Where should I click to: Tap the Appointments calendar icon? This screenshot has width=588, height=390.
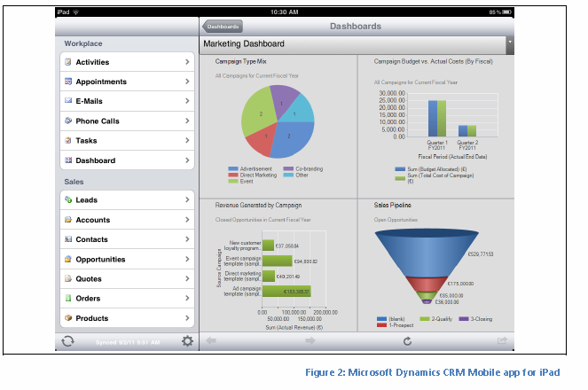click(68, 82)
